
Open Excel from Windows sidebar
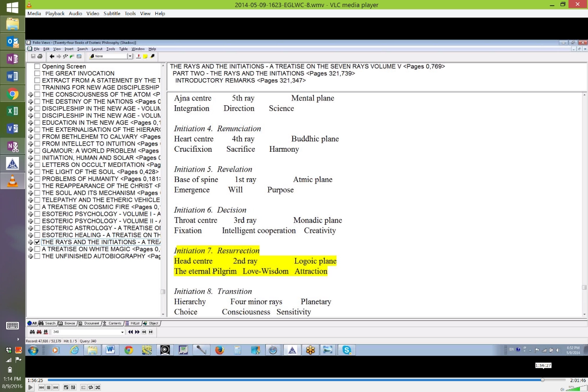coord(12,110)
